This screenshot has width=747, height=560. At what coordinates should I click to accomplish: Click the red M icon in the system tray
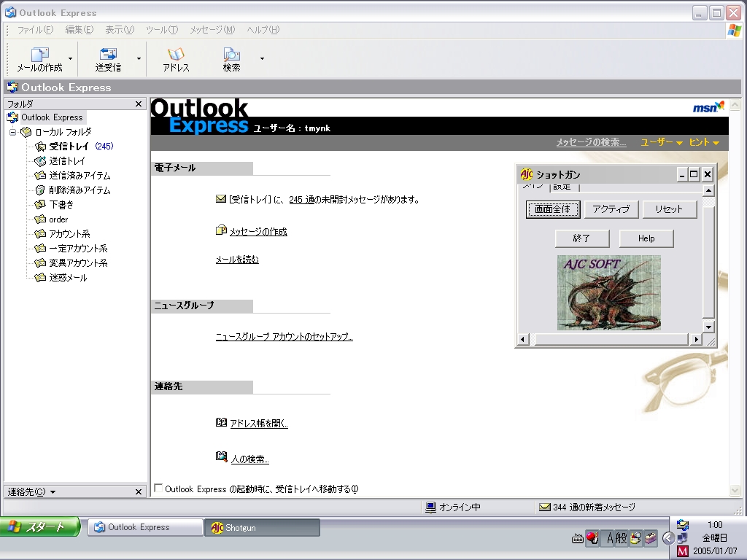point(683,551)
